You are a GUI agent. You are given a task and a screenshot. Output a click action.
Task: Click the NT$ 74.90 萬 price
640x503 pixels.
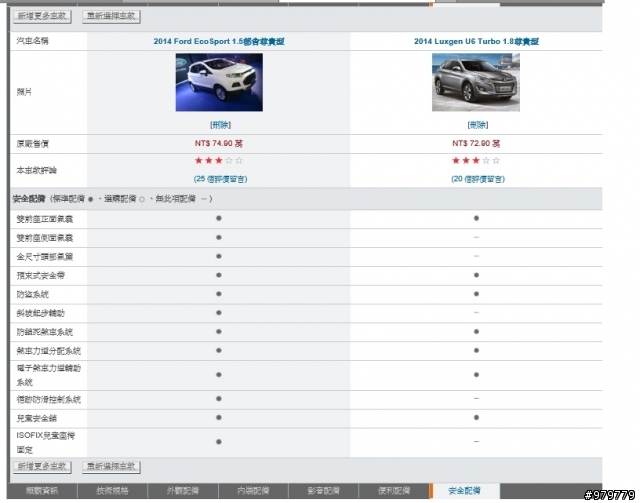pyautogui.click(x=219, y=144)
